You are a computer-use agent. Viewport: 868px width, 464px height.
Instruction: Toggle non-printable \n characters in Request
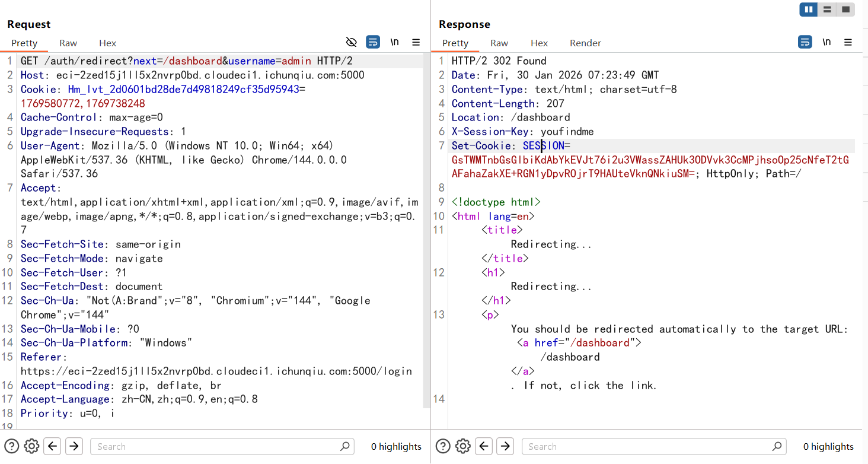pyautogui.click(x=394, y=42)
